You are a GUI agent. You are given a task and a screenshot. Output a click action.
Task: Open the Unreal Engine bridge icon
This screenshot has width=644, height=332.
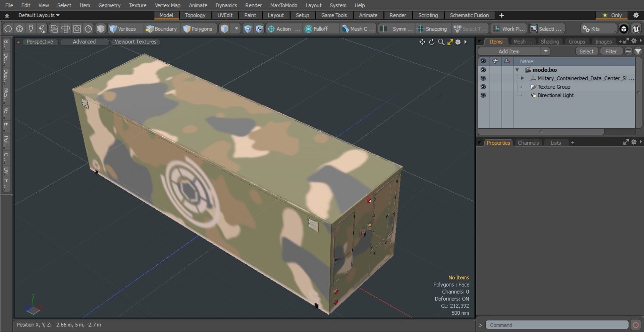(636, 29)
